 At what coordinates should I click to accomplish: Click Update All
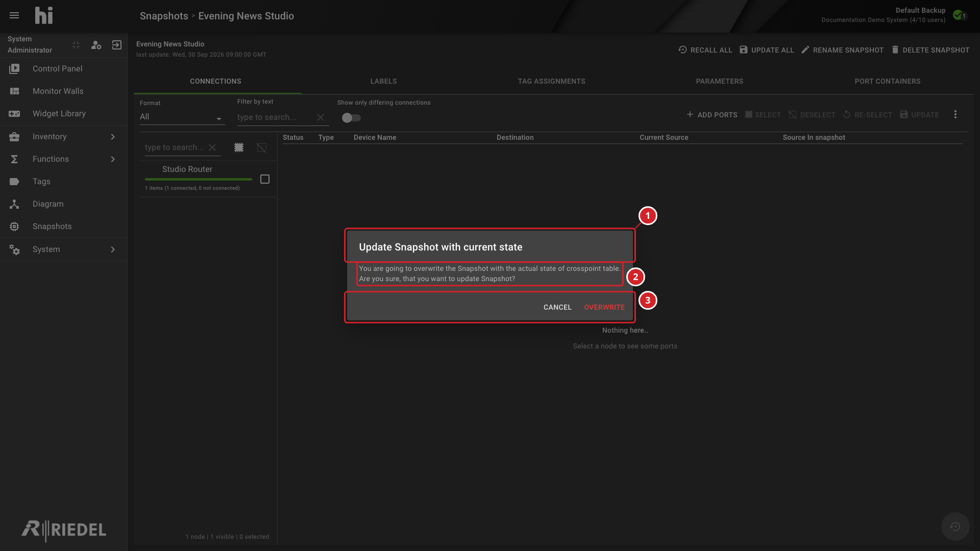(767, 50)
